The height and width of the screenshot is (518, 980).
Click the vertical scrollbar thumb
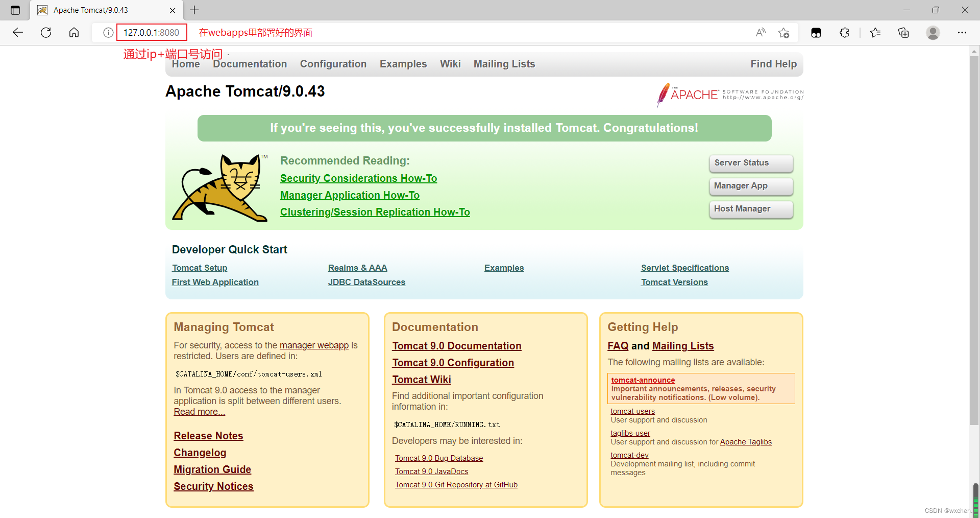click(974, 240)
